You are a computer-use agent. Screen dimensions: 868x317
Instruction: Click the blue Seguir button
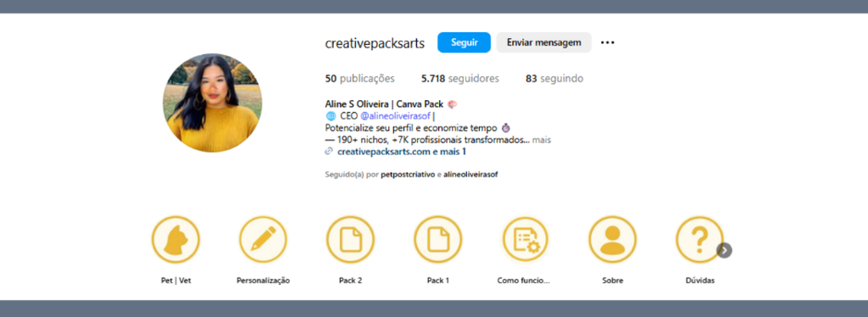click(464, 42)
